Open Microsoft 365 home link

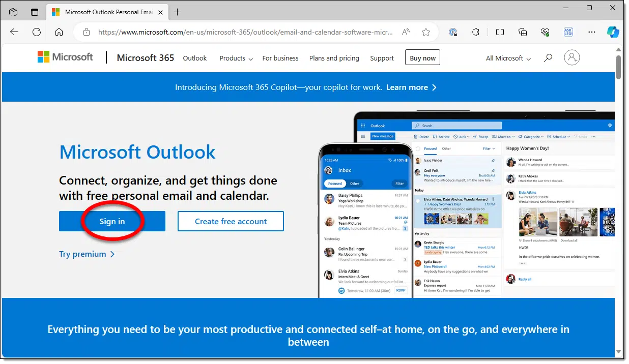[146, 58]
